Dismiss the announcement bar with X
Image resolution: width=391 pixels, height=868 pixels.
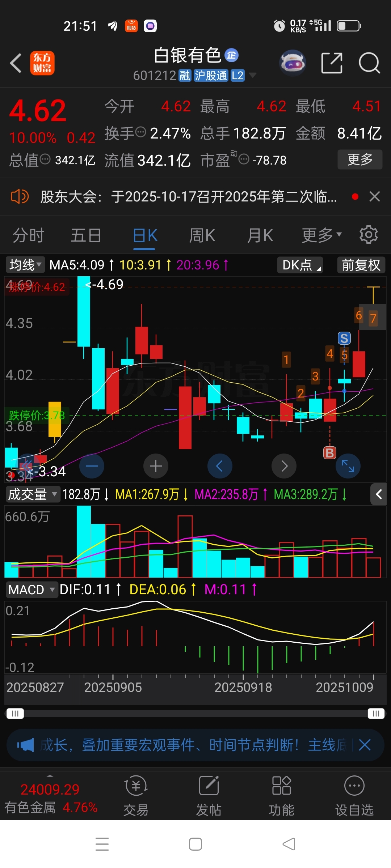375,197
